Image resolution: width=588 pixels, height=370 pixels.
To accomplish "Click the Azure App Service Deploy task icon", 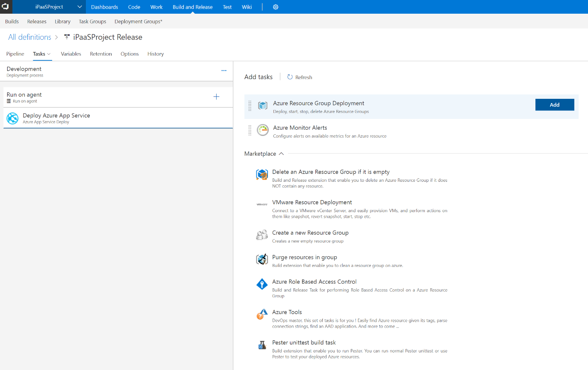I will click(12, 118).
